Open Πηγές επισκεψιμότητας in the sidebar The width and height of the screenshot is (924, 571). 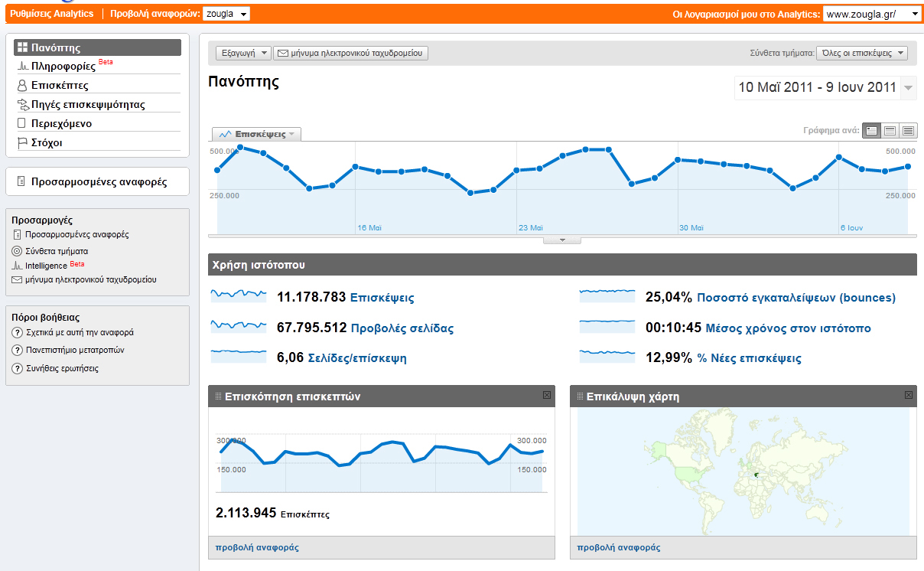[x=88, y=104]
